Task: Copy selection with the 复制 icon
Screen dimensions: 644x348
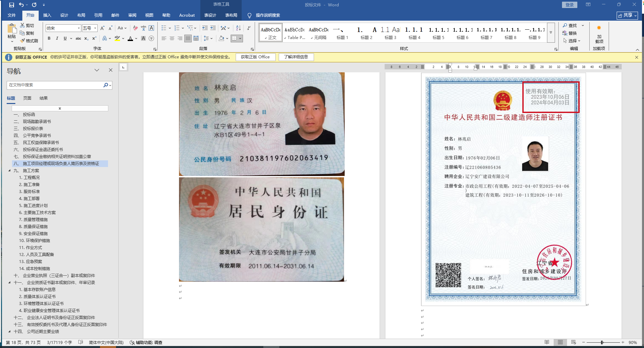Action: pos(27,33)
